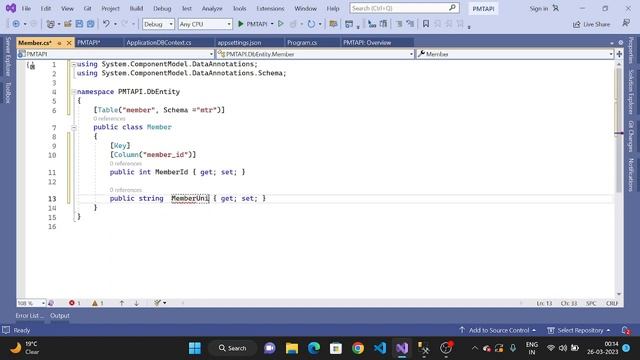640x360 pixels.
Task: Toggle the bookmark icon in toolbar
Action: (x=426, y=24)
